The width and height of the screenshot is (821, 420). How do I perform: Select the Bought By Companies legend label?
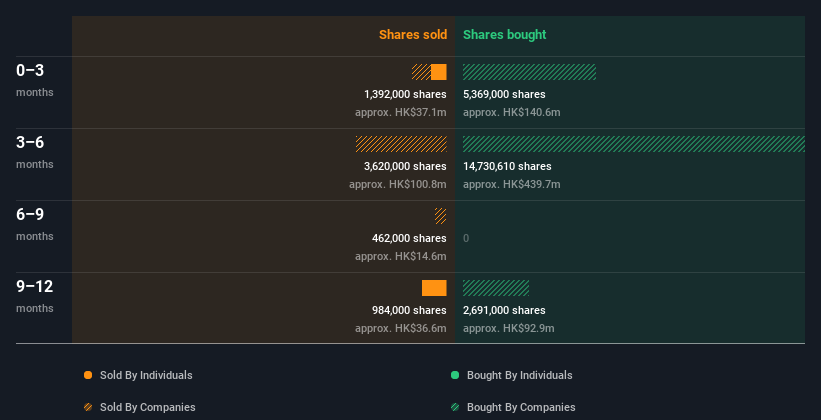[521, 407]
